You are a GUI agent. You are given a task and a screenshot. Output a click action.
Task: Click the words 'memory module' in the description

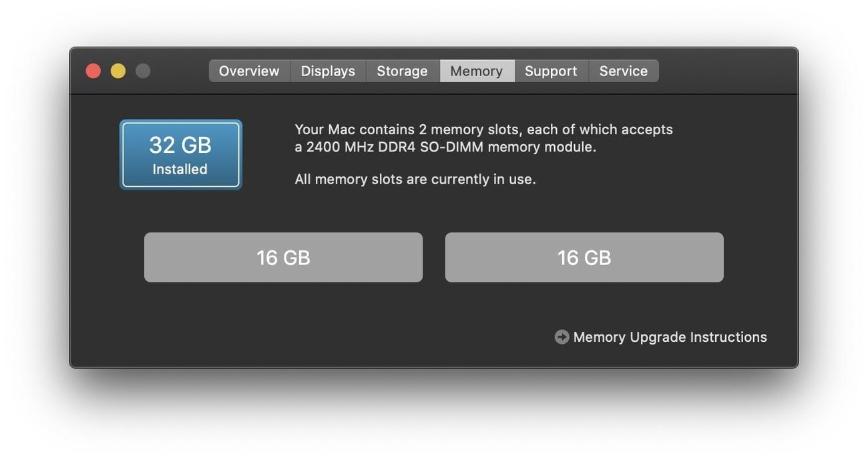coord(541,147)
